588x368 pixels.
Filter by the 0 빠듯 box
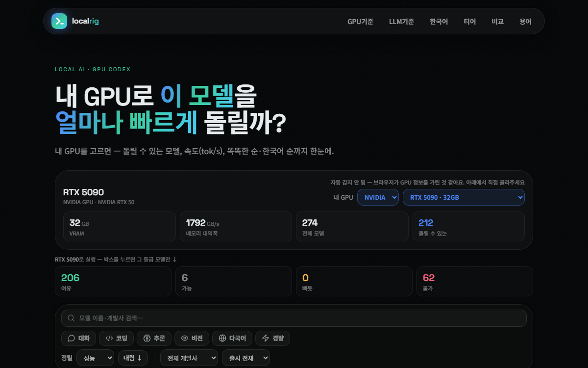click(x=354, y=282)
